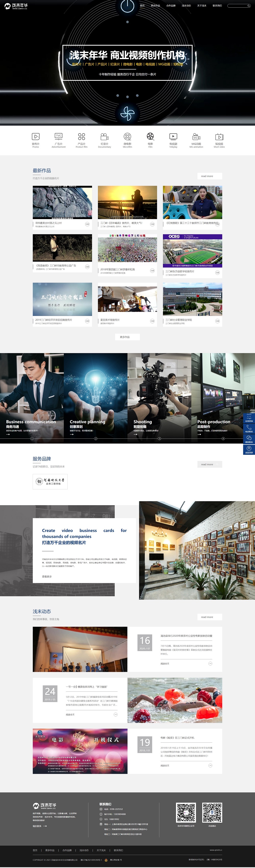
Task: Select step marker 2 in the process timeline
Action: pos(96,438)
